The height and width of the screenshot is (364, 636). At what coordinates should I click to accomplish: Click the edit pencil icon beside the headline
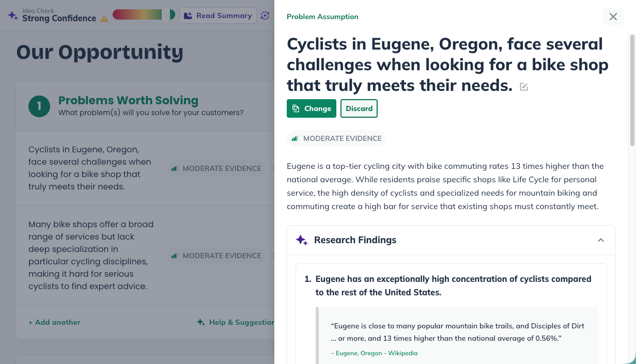[524, 87]
